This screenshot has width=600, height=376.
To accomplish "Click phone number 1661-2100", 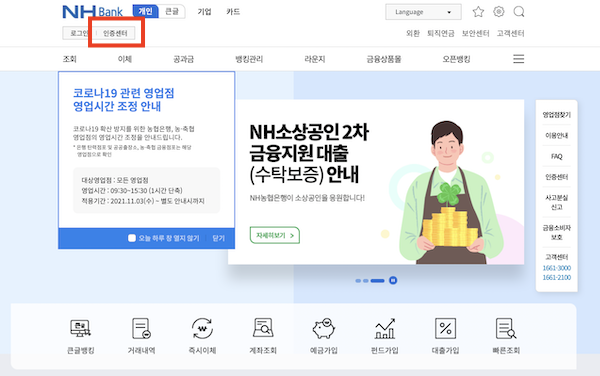I will tap(556, 277).
